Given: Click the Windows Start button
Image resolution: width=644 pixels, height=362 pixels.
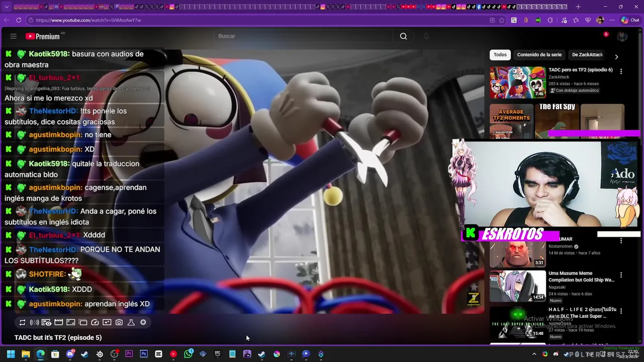Looking at the screenshot, I should tap(11, 354).
